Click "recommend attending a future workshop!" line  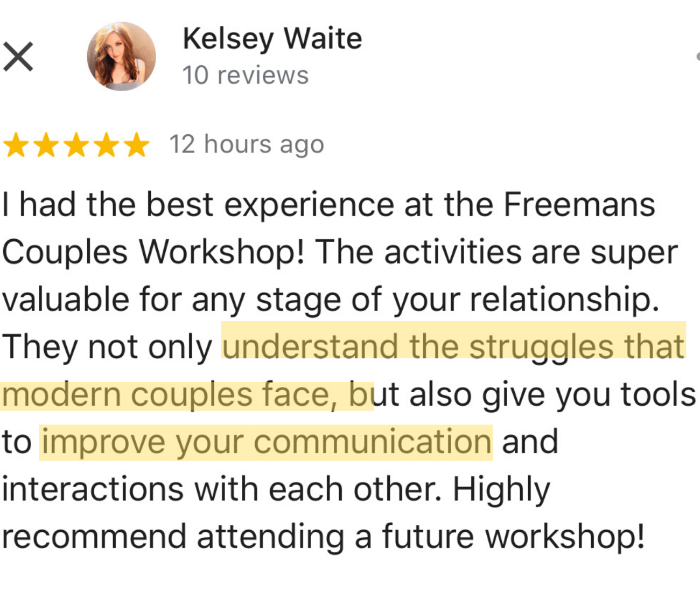pyautogui.click(x=323, y=537)
